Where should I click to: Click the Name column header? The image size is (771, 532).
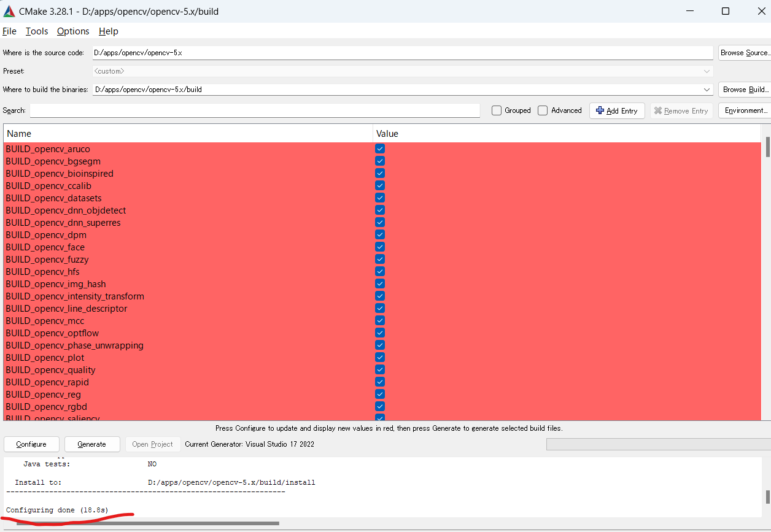188,133
